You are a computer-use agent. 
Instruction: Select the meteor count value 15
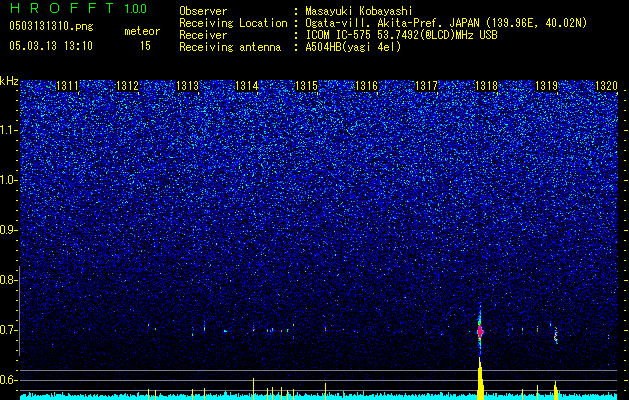(145, 46)
